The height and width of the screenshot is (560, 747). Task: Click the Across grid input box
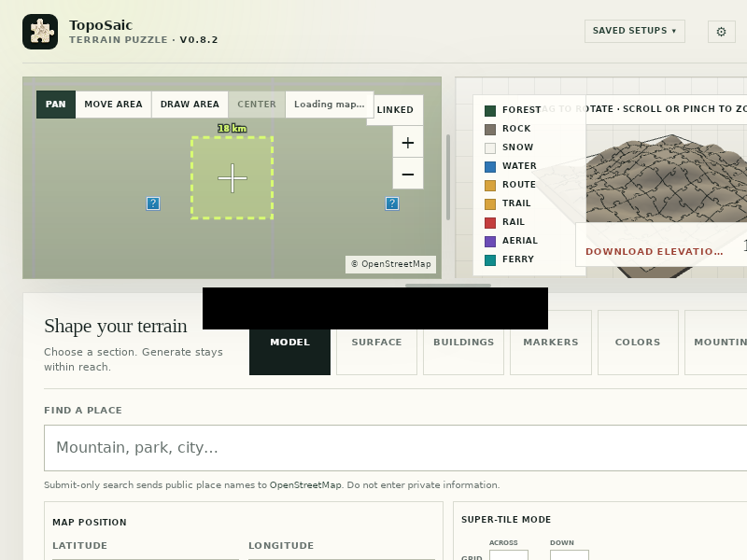point(509,555)
